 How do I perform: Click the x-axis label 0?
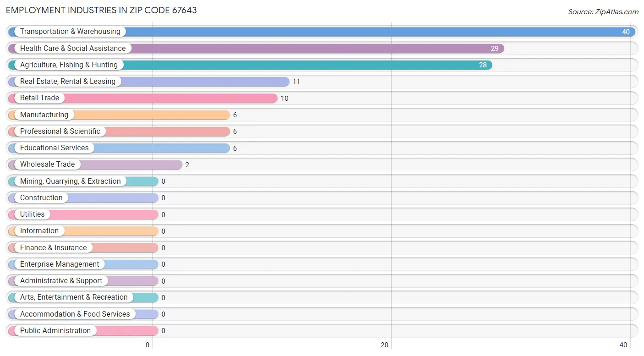tap(148, 345)
